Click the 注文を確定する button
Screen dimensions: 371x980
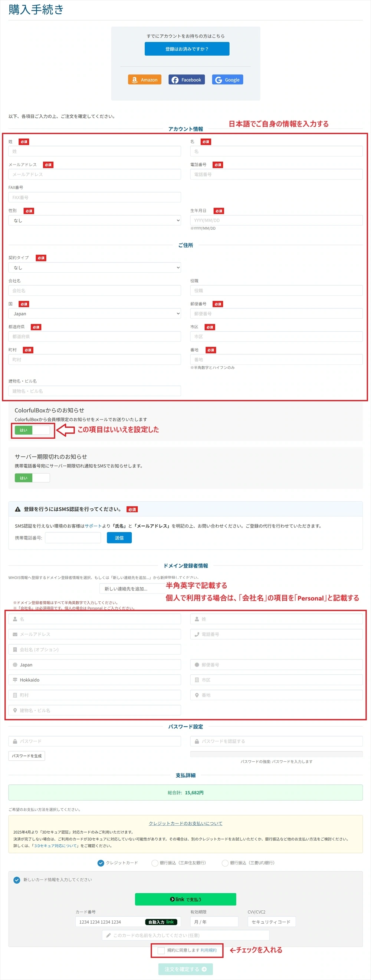coord(185,969)
